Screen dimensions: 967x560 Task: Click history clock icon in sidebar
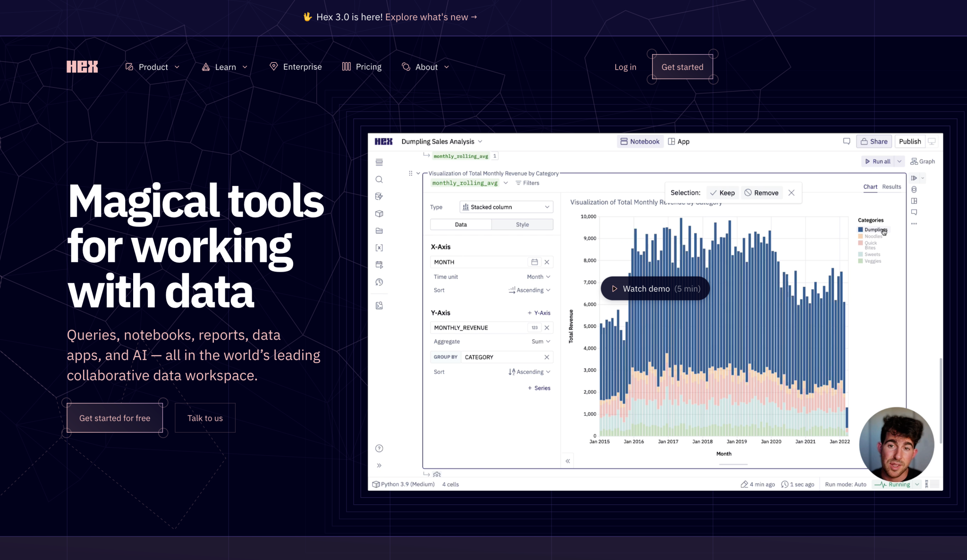point(379,282)
